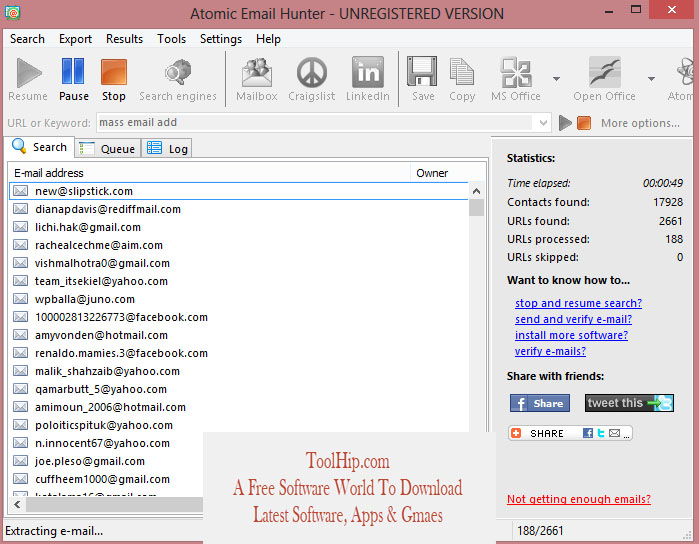Select the cuffheem1000@gmail.com row

(107, 479)
